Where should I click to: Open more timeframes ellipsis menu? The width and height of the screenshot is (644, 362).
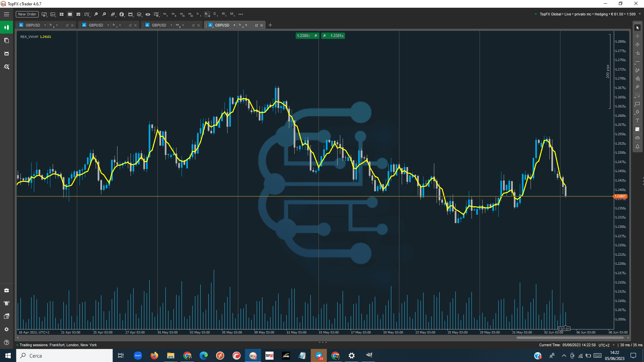(241, 14)
